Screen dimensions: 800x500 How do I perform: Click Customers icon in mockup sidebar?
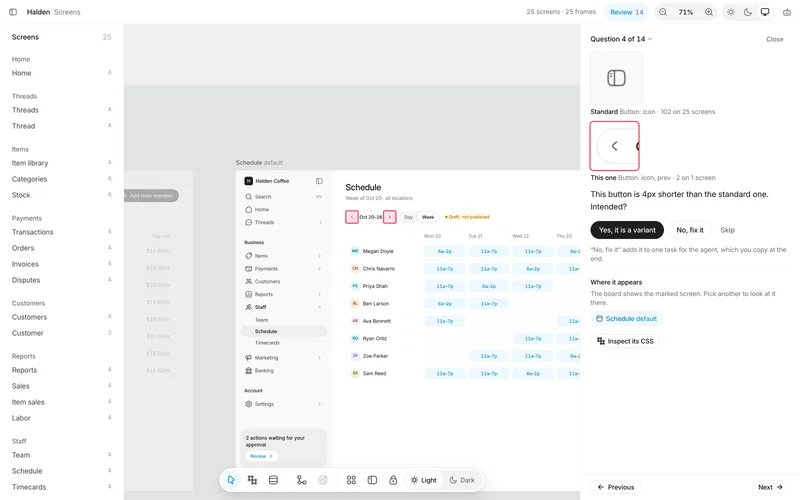pyautogui.click(x=248, y=281)
